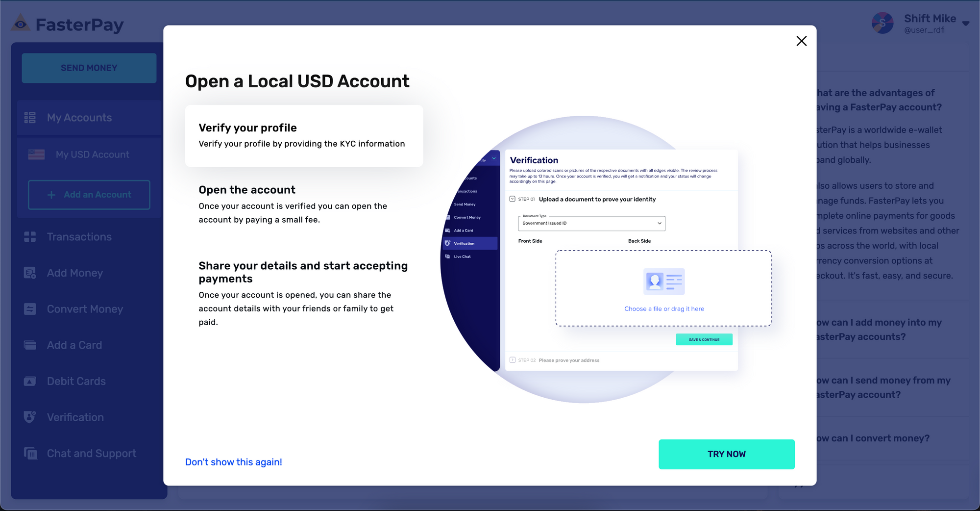The height and width of the screenshot is (511, 980).
Task: Open Transactions in the sidebar
Action: (x=89, y=237)
